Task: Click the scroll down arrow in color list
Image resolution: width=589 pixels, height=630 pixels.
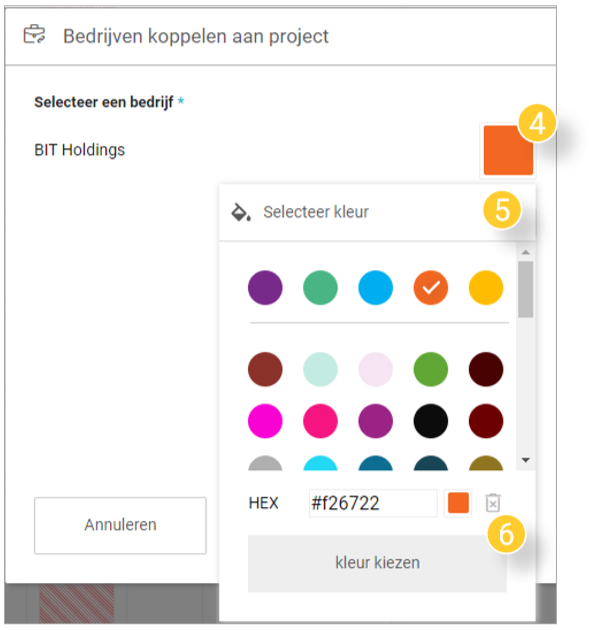Action: [526, 460]
